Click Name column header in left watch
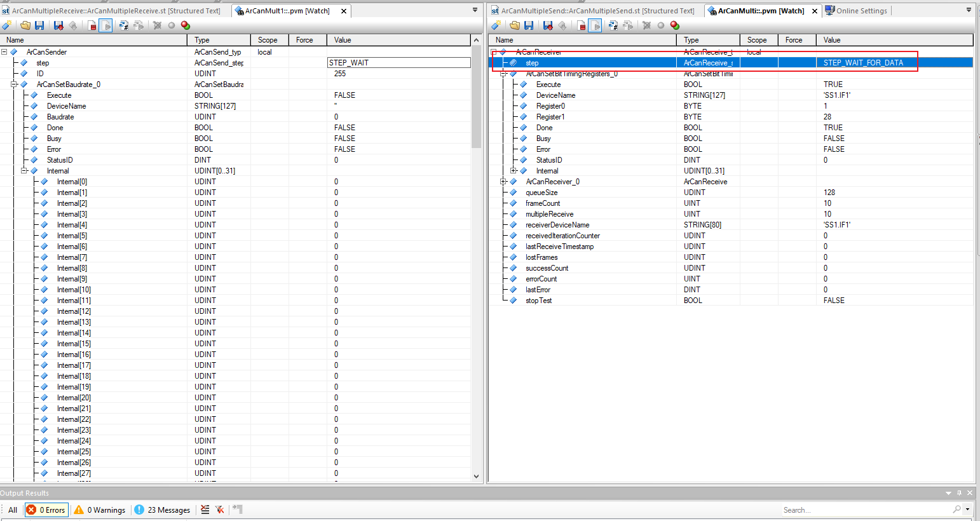The image size is (980, 521). coord(93,40)
